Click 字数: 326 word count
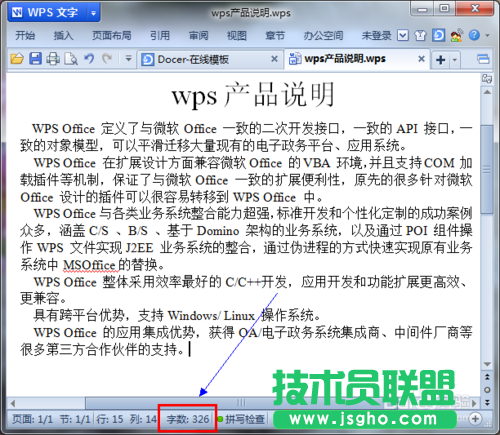500x435 pixels. [188, 419]
